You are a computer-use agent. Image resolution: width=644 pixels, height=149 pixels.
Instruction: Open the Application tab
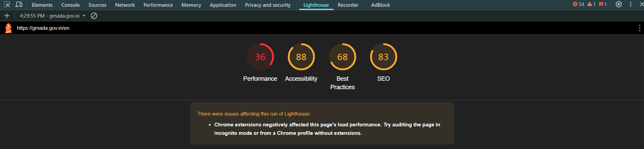pyautogui.click(x=223, y=5)
